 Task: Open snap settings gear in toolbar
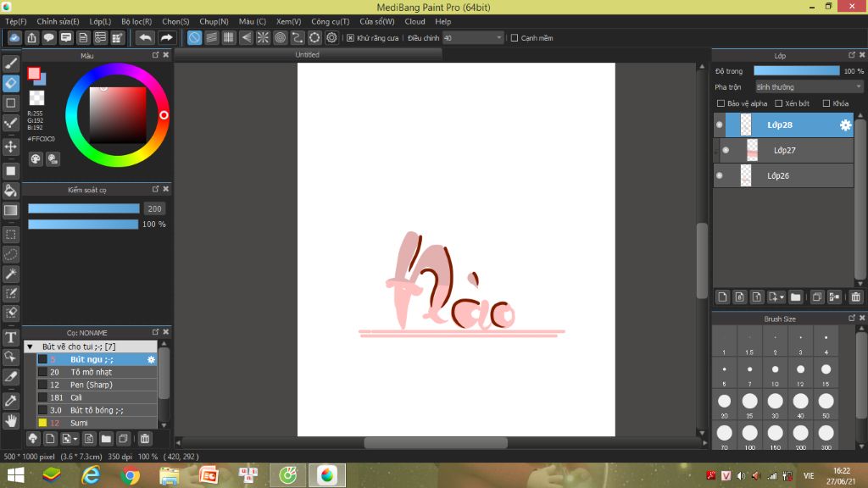[x=331, y=37]
